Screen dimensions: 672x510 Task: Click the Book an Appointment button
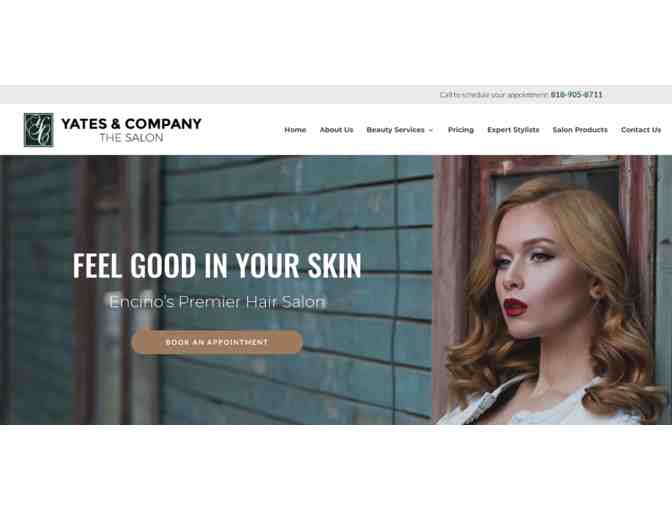pos(217,342)
